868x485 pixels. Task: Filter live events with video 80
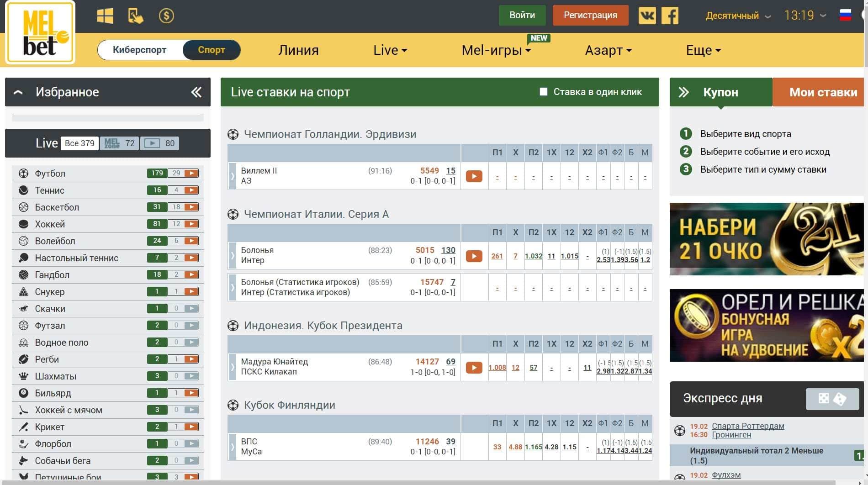coord(159,143)
